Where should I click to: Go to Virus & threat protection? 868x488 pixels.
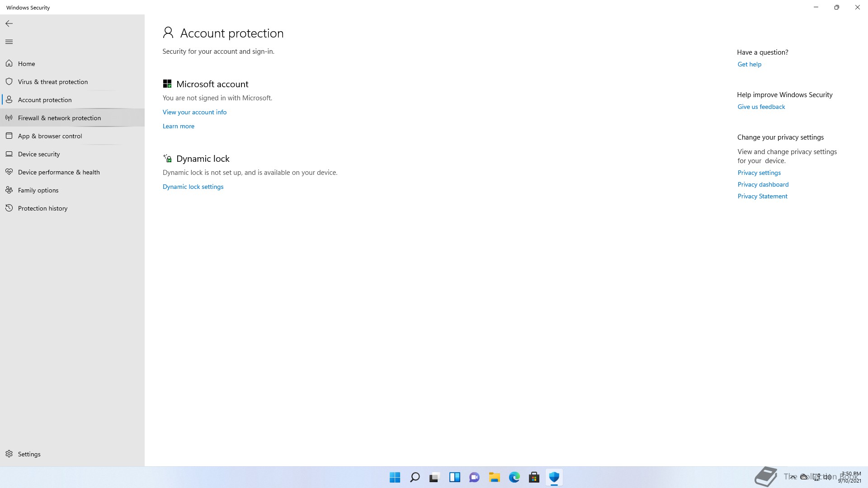(x=72, y=82)
